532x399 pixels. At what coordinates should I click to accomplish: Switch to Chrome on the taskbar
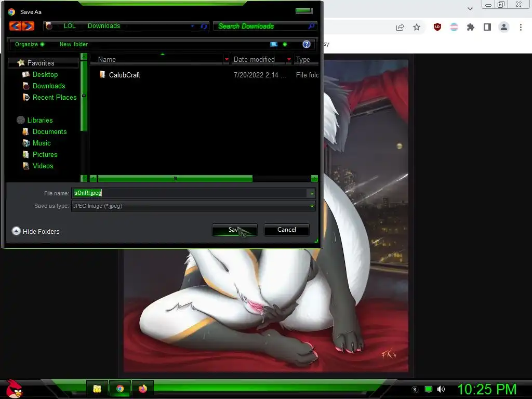pos(120,389)
